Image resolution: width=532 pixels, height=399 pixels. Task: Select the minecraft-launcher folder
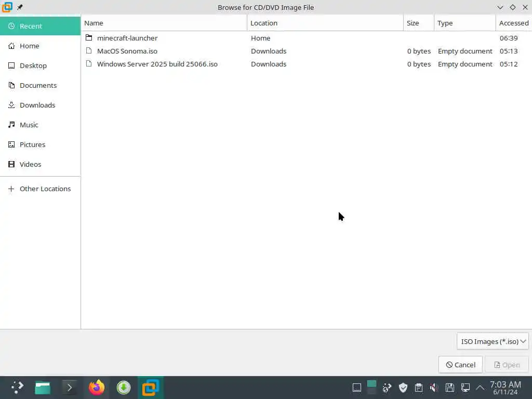click(x=307, y=38)
